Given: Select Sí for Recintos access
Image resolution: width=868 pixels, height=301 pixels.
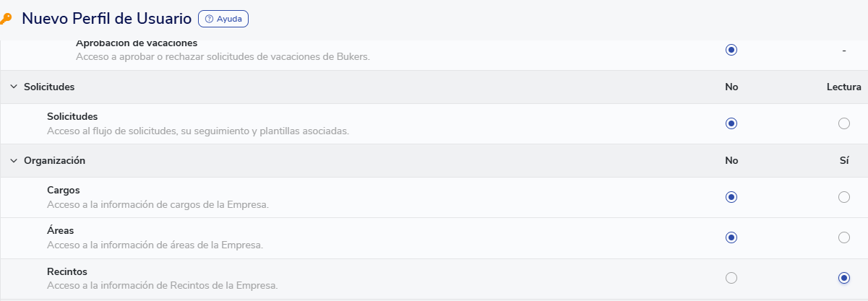Looking at the screenshot, I should (x=843, y=278).
